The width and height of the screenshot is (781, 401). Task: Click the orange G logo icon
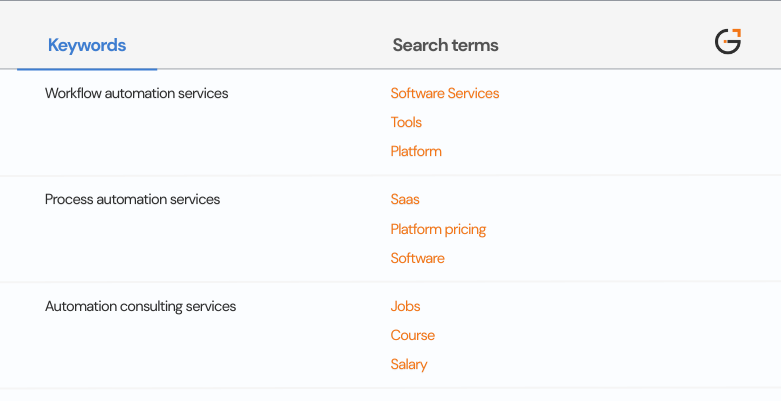728,42
